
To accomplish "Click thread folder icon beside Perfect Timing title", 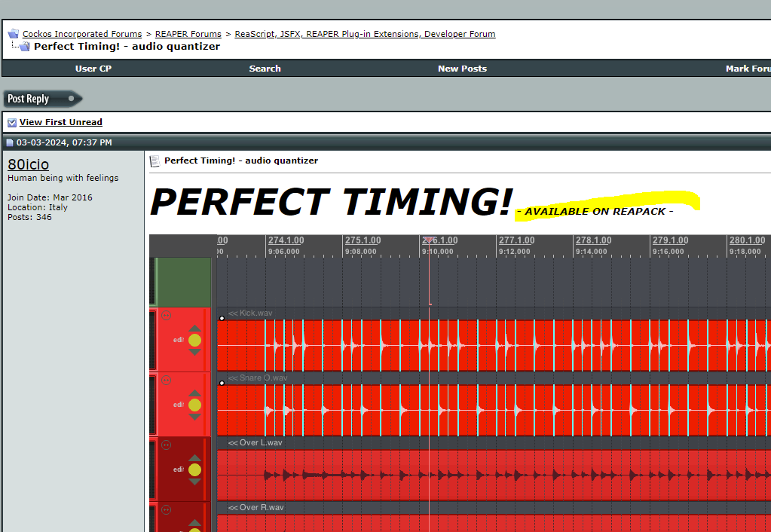I will point(25,47).
